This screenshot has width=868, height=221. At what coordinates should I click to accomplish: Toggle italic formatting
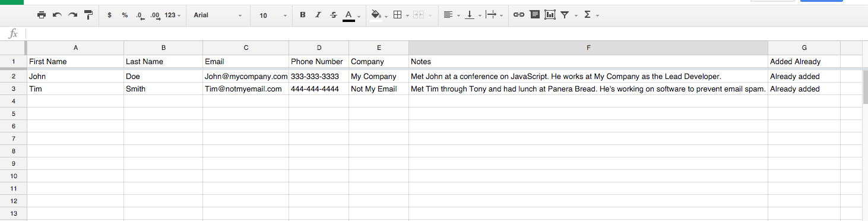(x=318, y=15)
